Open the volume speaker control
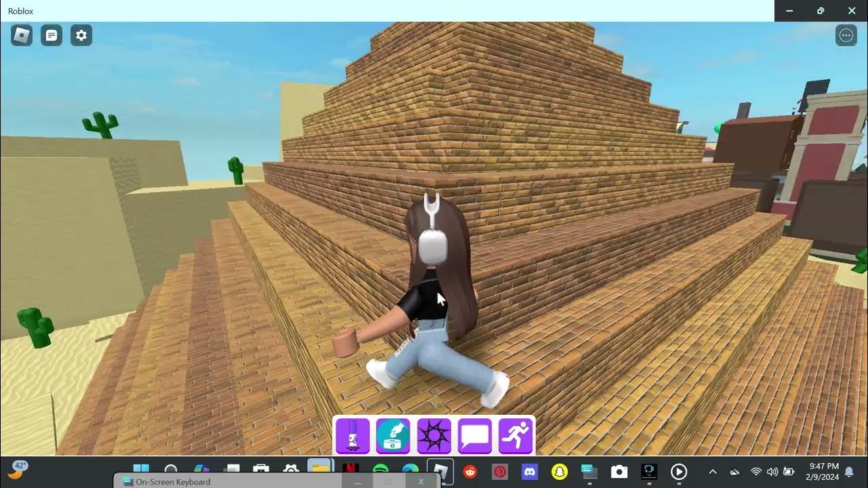Screen dimensions: 868x488 (x=772, y=472)
